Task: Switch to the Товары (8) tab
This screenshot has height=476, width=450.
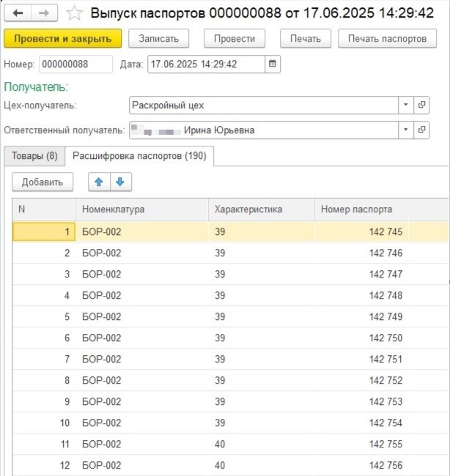Action: coord(34,155)
